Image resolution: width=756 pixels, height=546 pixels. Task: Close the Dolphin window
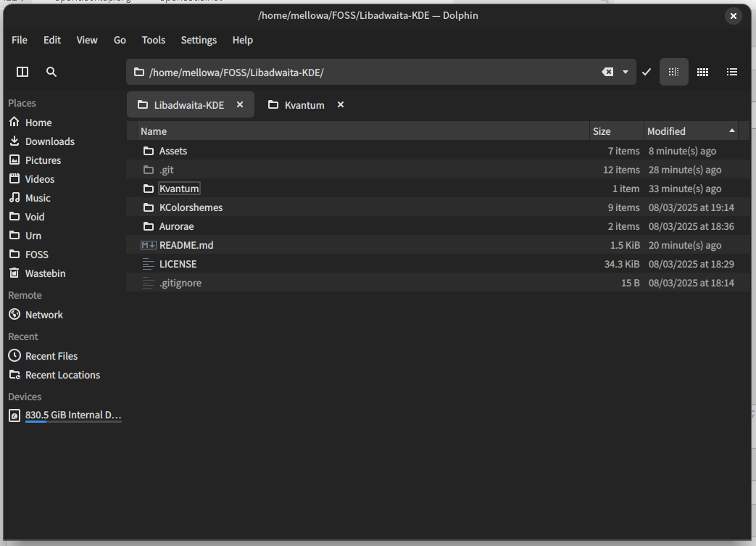pos(733,16)
